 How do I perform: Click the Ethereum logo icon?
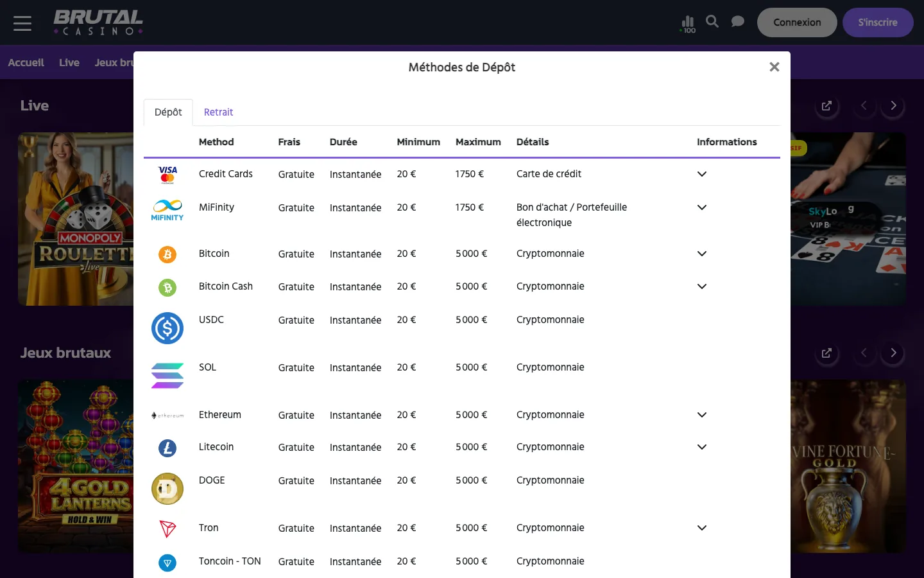click(x=167, y=416)
